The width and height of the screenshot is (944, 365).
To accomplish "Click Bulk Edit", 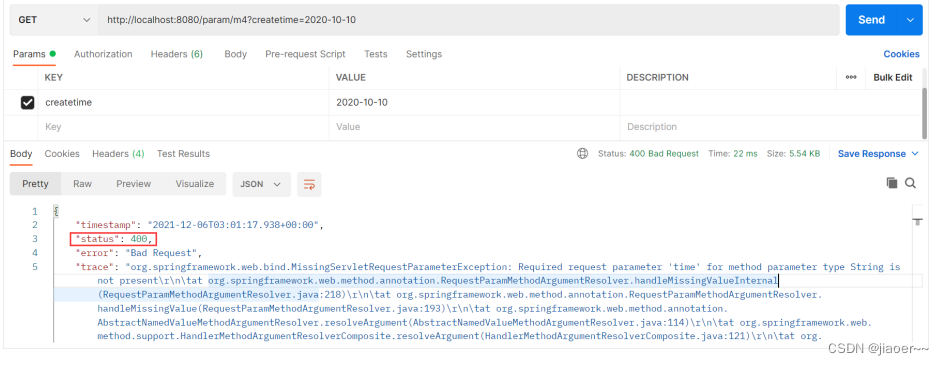I will tap(893, 77).
